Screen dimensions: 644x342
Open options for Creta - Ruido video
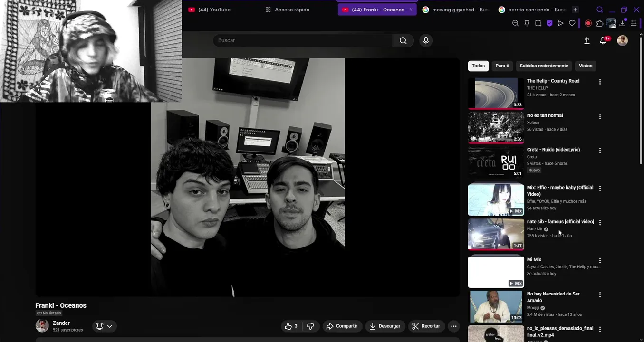point(600,151)
